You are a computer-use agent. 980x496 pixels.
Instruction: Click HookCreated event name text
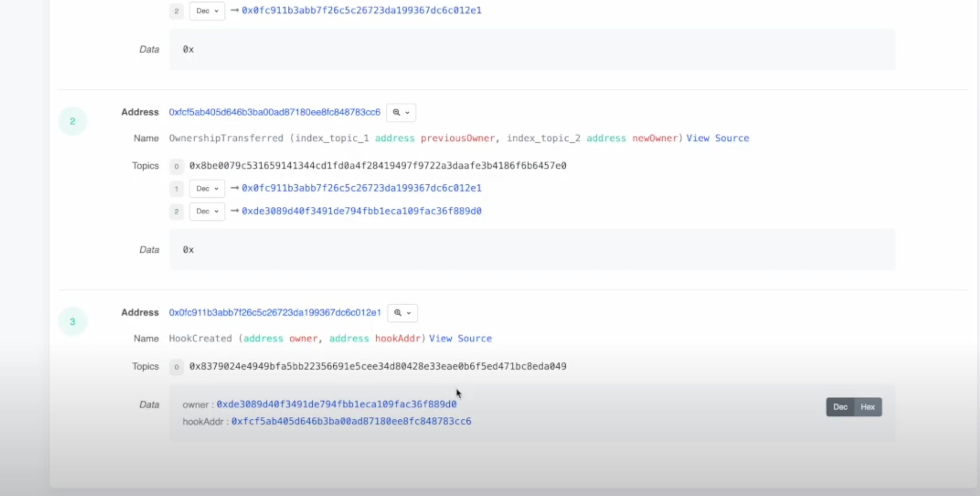pyautogui.click(x=200, y=338)
